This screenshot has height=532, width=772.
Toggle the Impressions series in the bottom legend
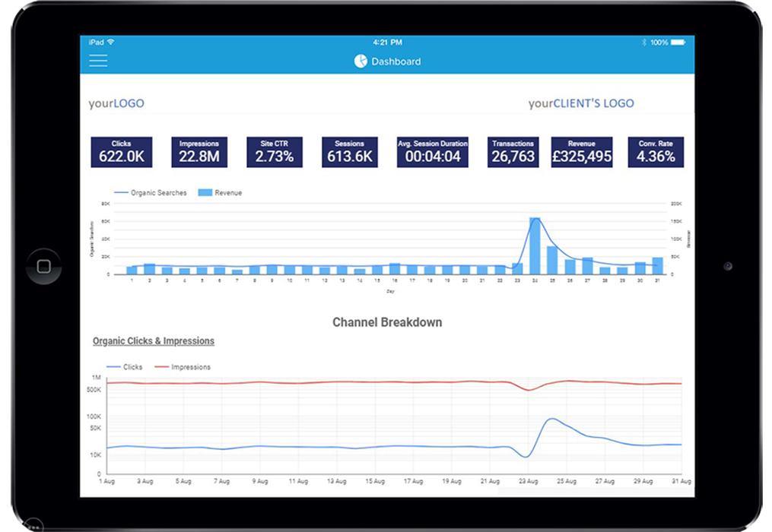[x=183, y=367]
